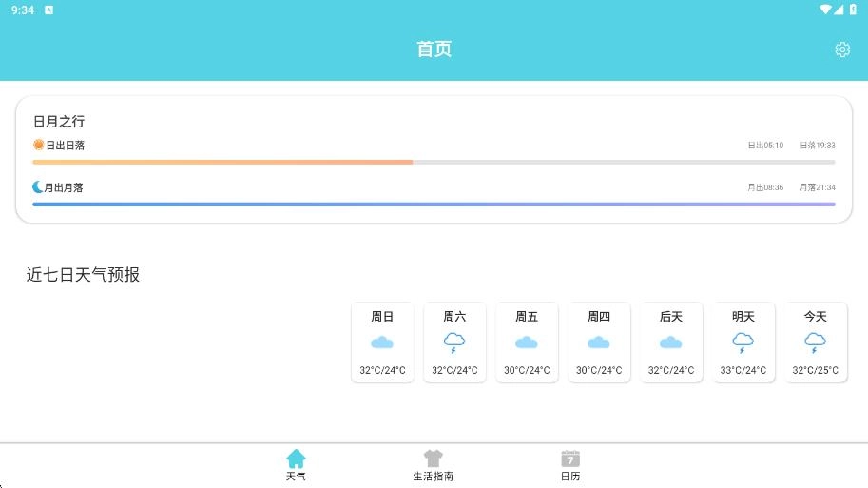
Task: Tap the cloud icon for 后天
Action: click(x=670, y=342)
